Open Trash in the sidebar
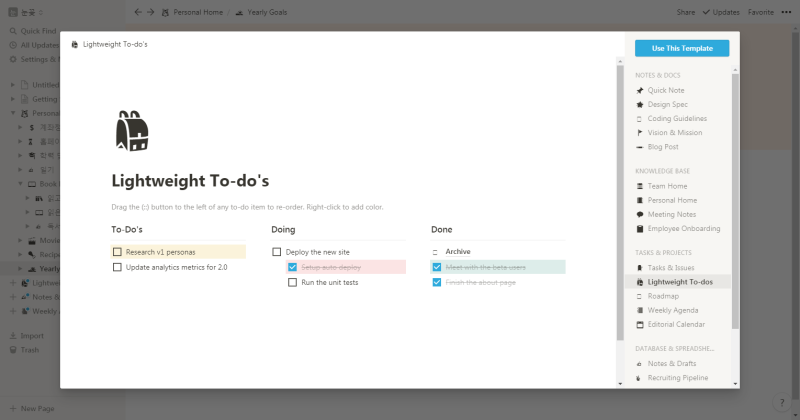This screenshot has width=800, height=420. pos(24,350)
